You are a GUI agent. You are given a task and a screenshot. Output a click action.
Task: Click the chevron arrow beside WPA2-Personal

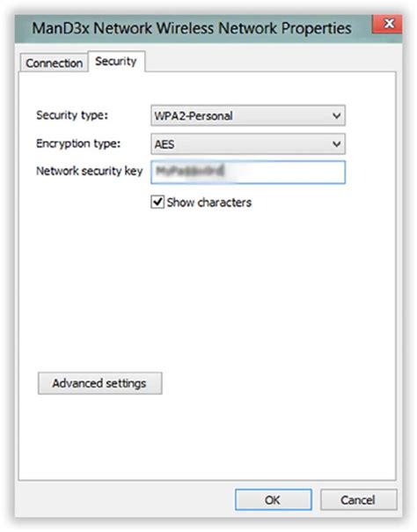pyautogui.click(x=336, y=115)
